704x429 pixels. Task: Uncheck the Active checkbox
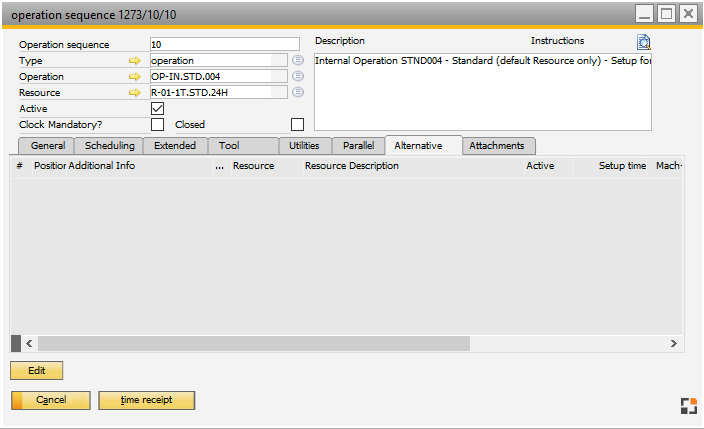pyautogui.click(x=157, y=108)
